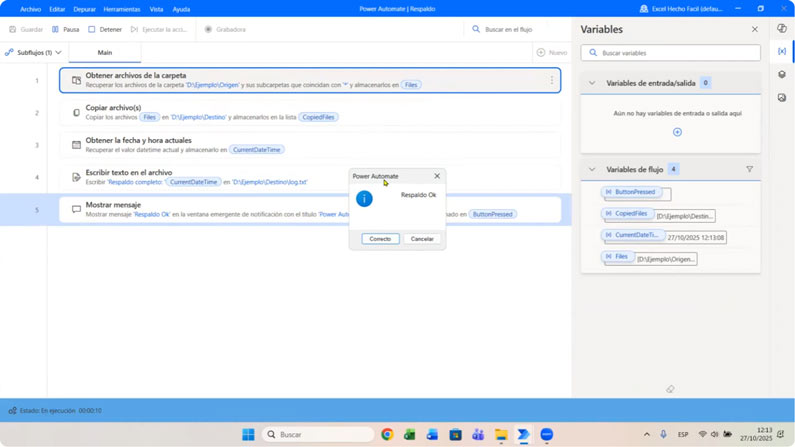
Task: Show hidden system tray icons chevron
Action: [646, 434]
